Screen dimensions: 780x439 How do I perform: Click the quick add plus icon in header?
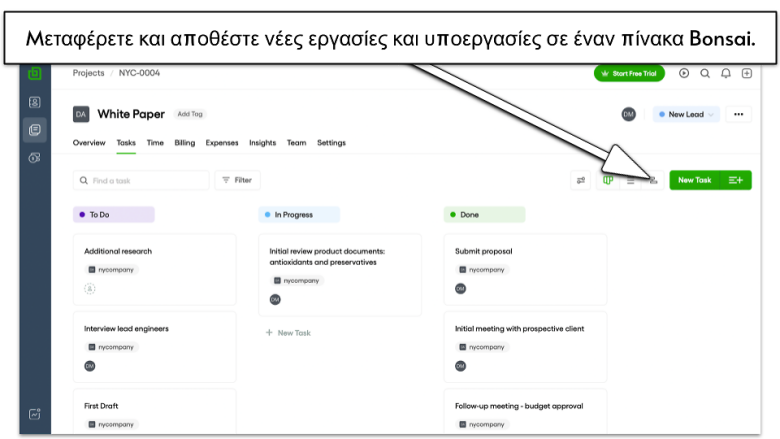point(747,74)
